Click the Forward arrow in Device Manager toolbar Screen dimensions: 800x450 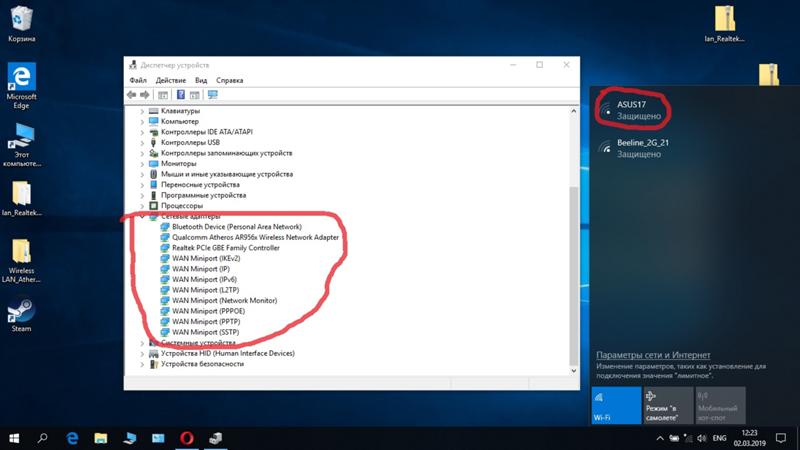point(145,95)
